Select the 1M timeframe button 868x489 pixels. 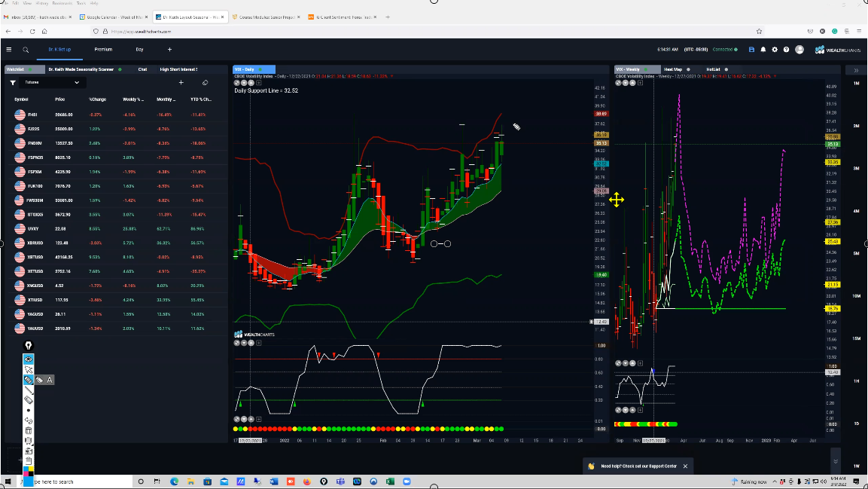pyautogui.click(x=857, y=83)
